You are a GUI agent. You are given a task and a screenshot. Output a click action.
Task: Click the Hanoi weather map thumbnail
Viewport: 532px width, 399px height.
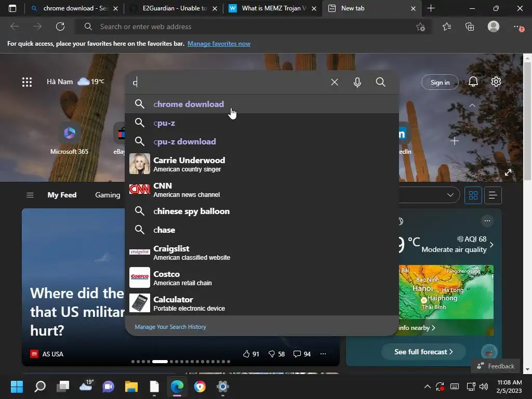[x=446, y=300]
